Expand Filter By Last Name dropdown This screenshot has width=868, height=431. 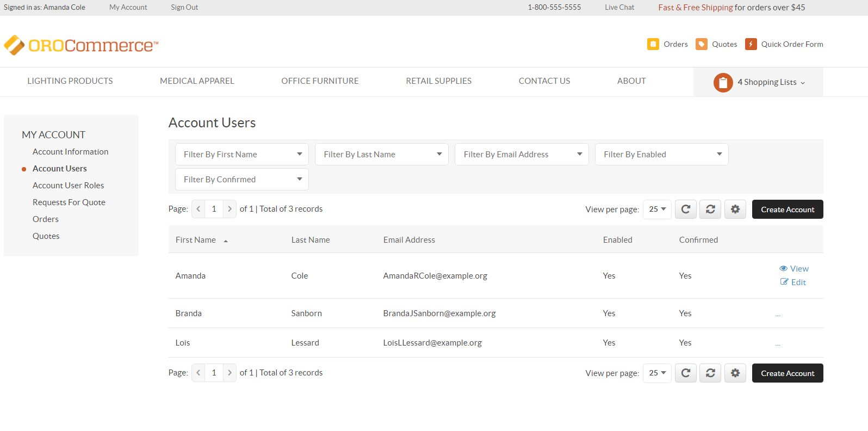point(382,155)
